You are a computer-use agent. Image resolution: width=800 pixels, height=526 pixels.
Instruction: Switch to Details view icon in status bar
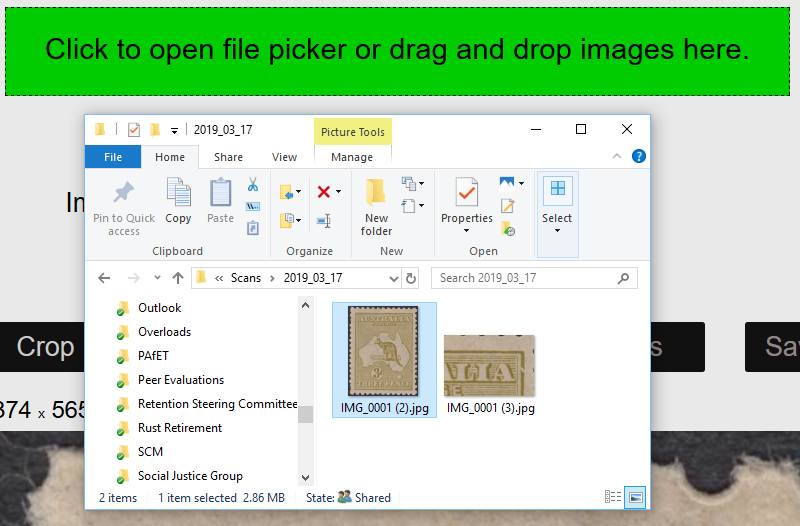(x=613, y=496)
